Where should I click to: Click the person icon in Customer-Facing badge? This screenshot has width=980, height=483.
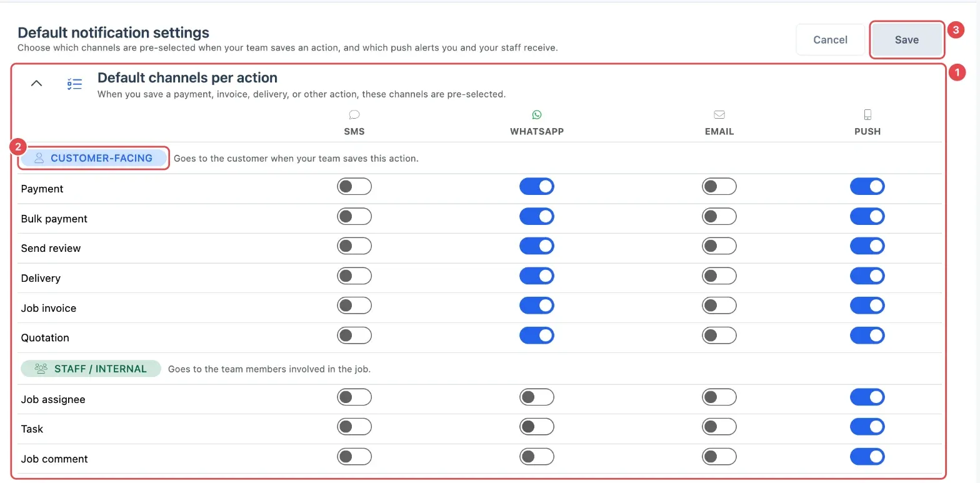point(39,158)
